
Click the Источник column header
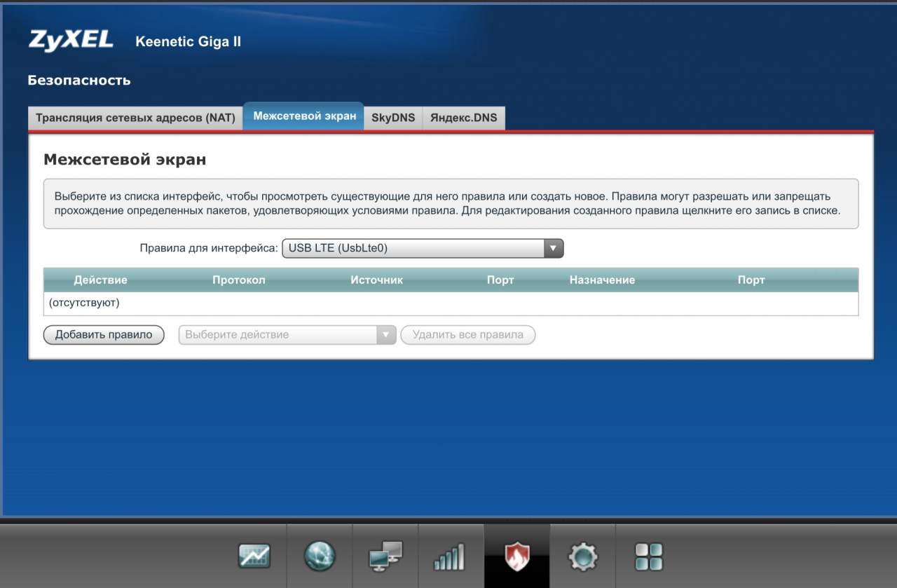point(377,280)
